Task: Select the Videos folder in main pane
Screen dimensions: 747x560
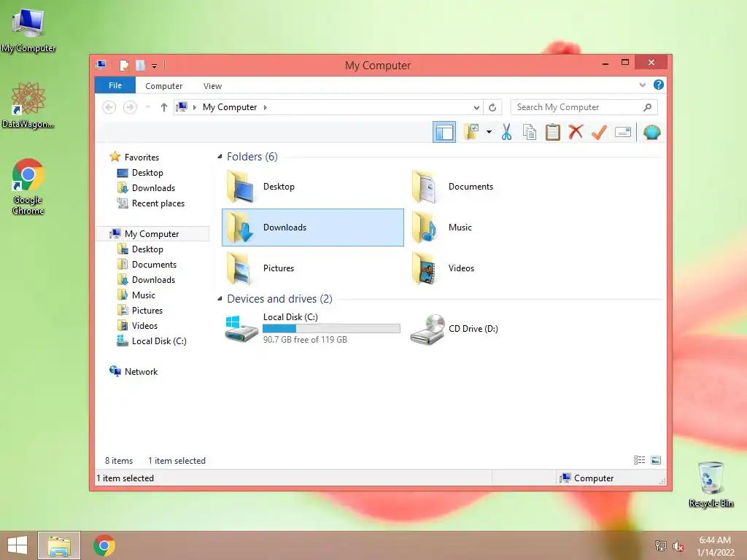Action: (498, 268)
